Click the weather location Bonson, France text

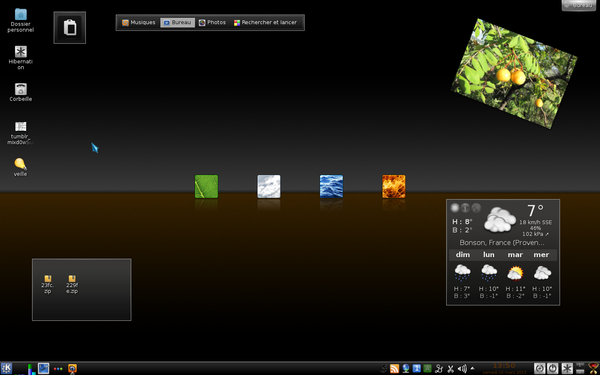point(502,243)
